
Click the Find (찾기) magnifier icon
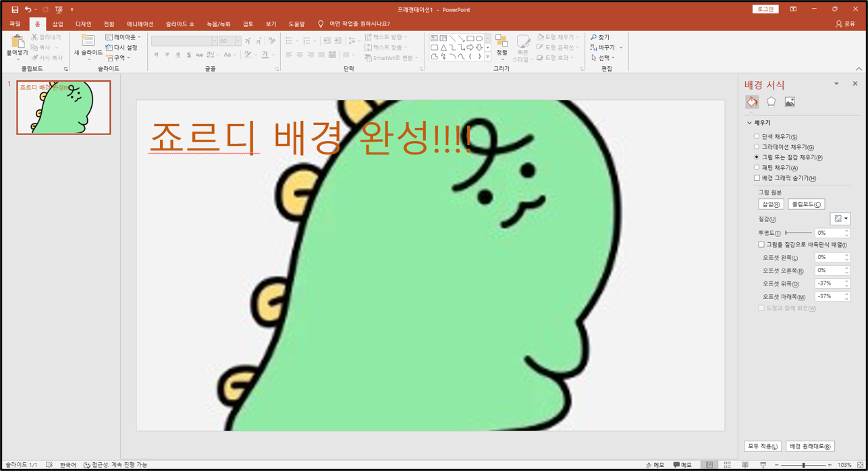[x=594, y=37]
